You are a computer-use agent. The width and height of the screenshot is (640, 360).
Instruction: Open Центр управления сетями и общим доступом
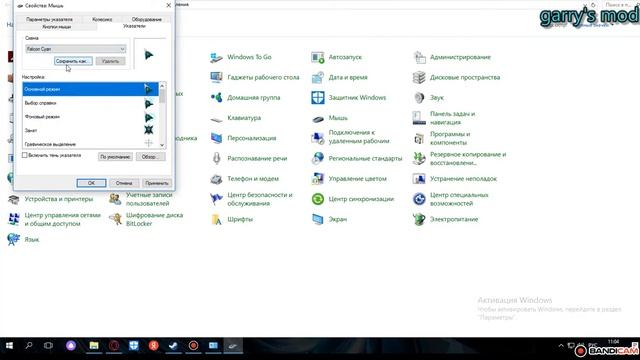tap(62, 219)
